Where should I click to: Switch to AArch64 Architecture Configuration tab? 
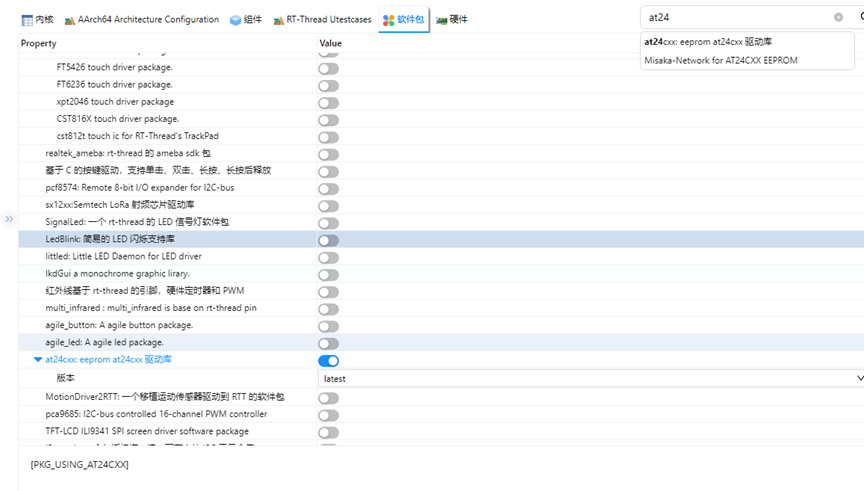(x=142, y=20)
